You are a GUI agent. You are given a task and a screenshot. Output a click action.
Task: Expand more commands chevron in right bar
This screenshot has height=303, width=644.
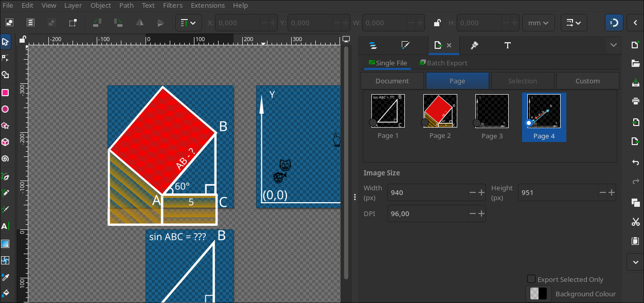pyautogui.click(x=635, y=261)
